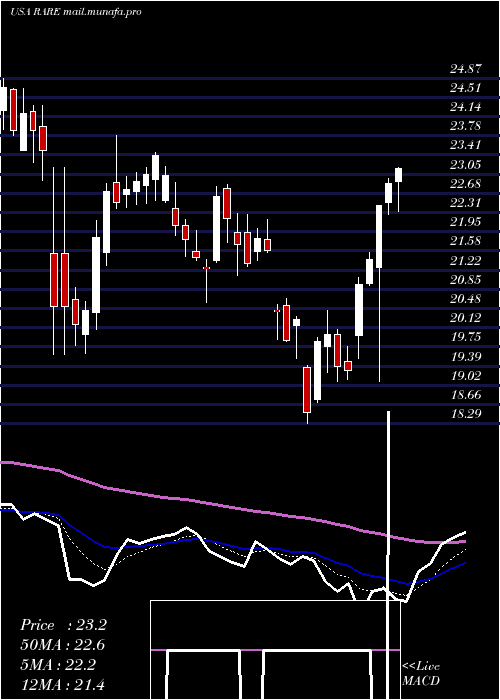Click the last white candlestick near 23.05
Screen dimensions: 500x700
[398, 175]
